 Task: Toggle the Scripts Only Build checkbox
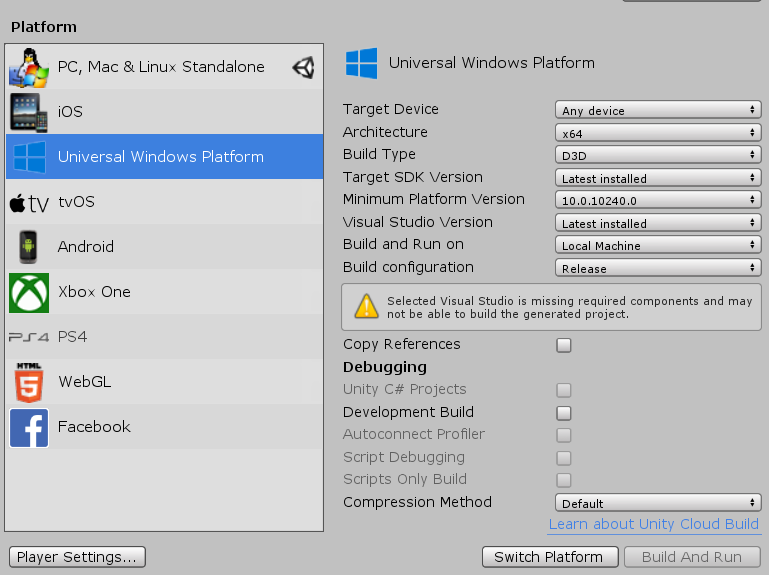[564, 480]
